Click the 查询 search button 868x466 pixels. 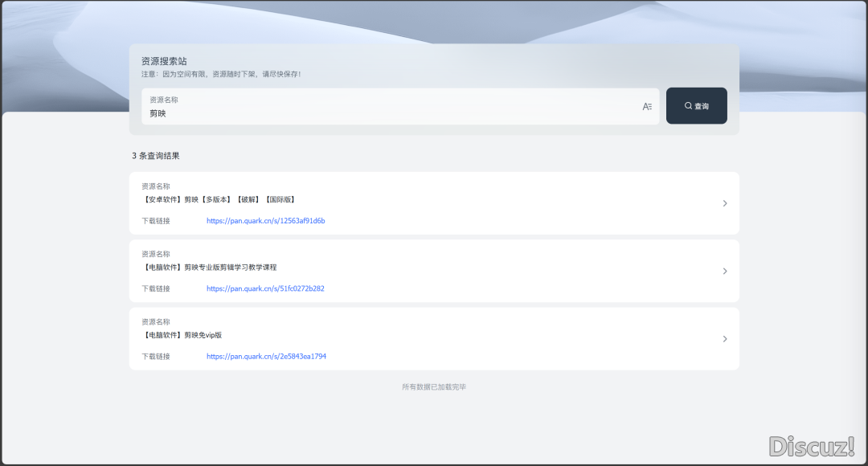[x=696, y=106]
